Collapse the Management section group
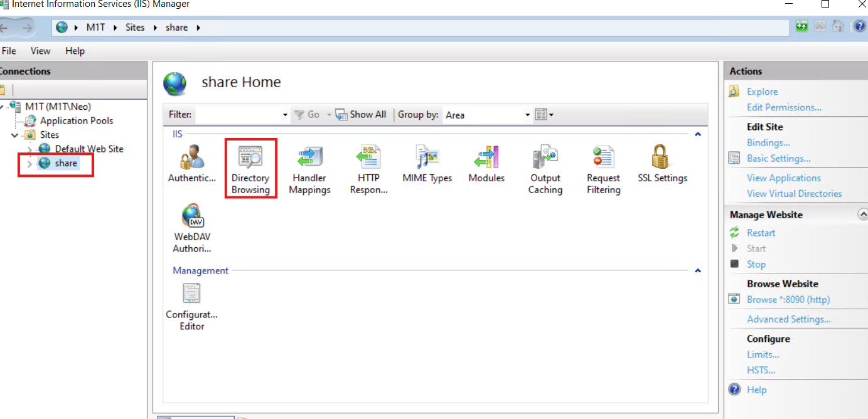This screenshot has width=868, height=419. point(697,271)
